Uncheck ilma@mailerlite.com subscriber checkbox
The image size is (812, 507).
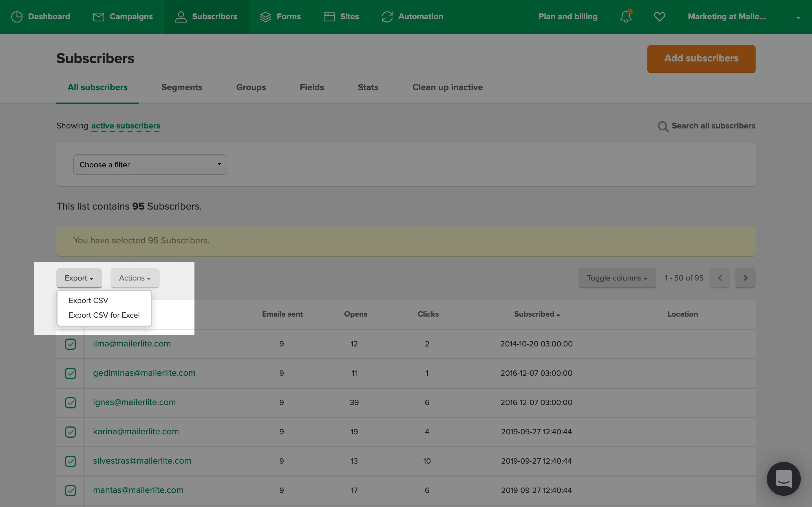tap(70, 344)
